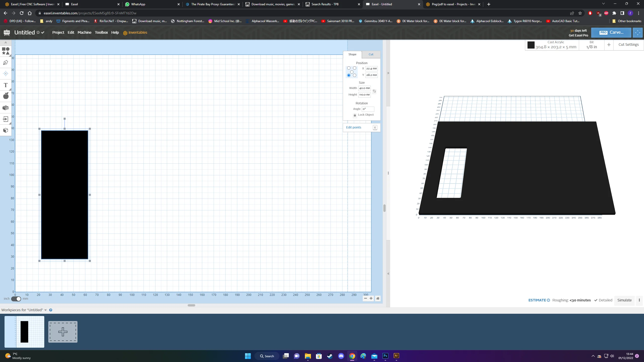Open the Bit size selector
Screen dimensions: 644x362
point(591,45)
